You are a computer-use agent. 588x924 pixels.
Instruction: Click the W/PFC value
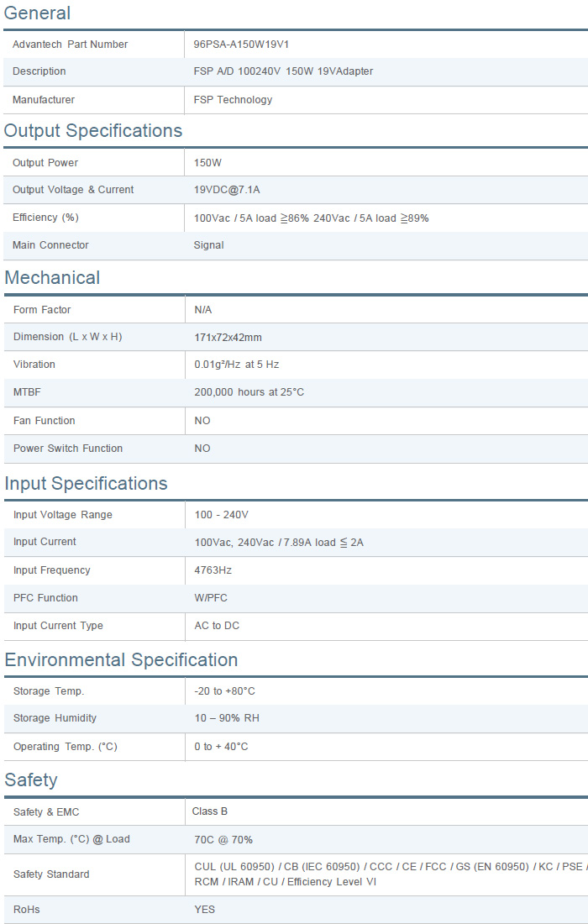click(211, 598)
